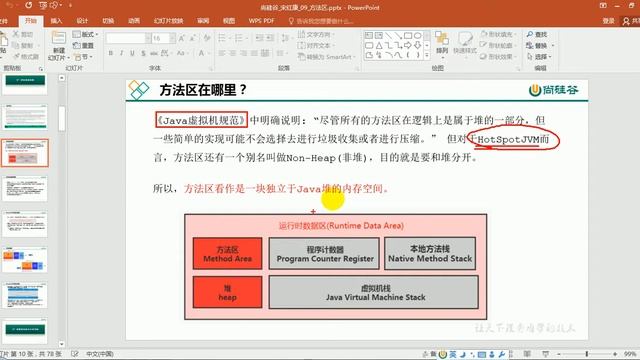The height and width of the screenshot is (360, 640).
Task: Increase list indent level icon
Action: coord(270,38)
